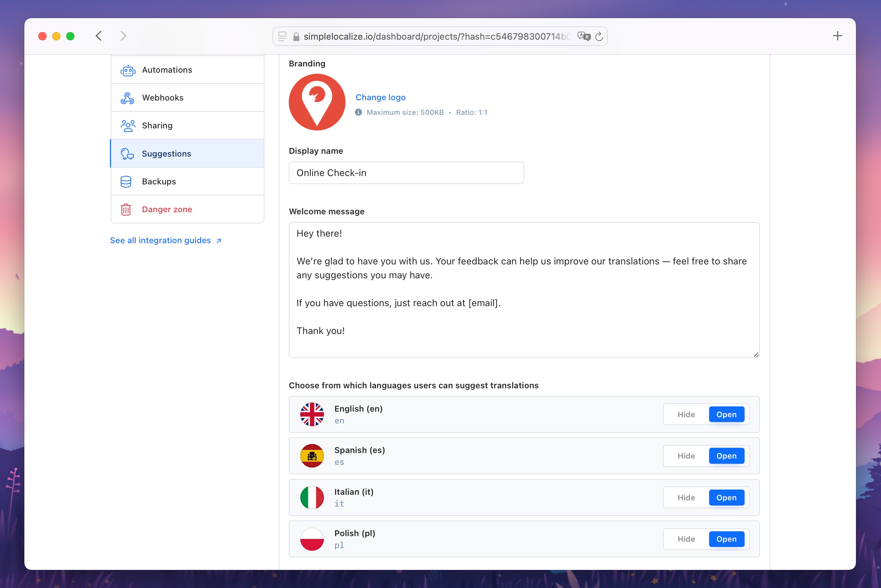Select the Display name input field
The width and height of the screenshot is (881, 588).
(x=406, y=173)
